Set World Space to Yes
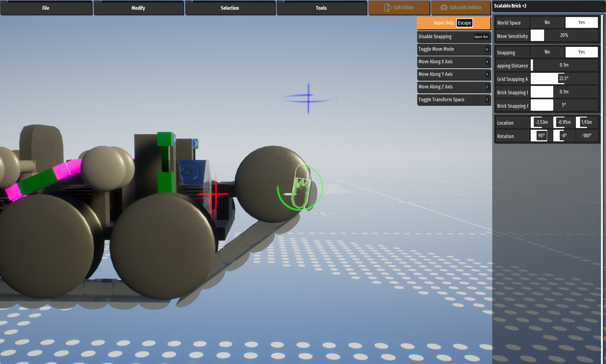This screenshot has width=606, height=364. [x=581, y=22]
